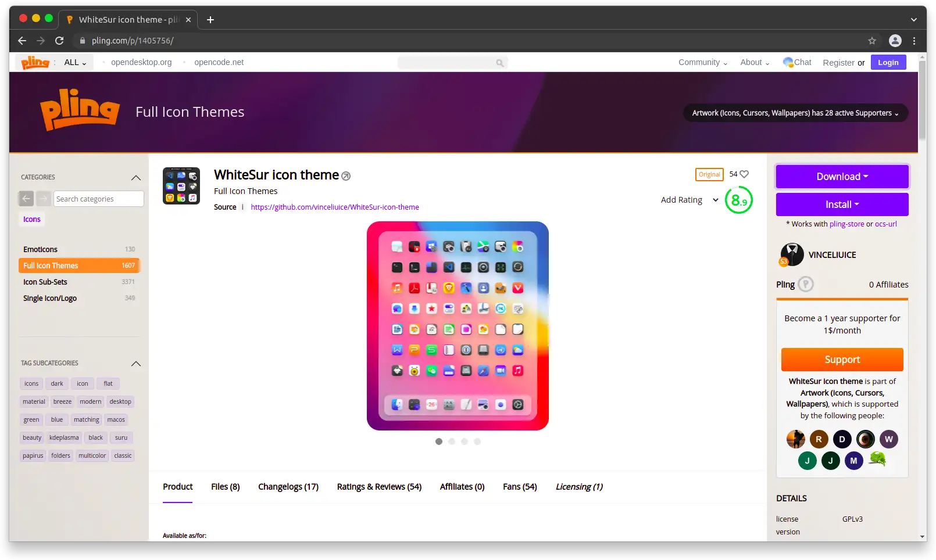This screenshot has height=560, width=936.
Task: Open a new tab with the plus icon
Action: pyautogui.click(x=210, y=20)
